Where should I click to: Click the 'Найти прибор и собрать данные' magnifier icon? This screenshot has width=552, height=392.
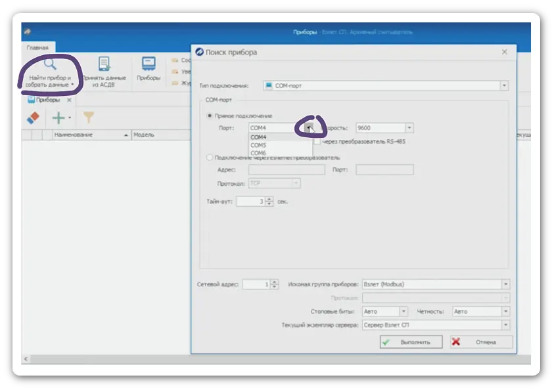click(50, 65)
